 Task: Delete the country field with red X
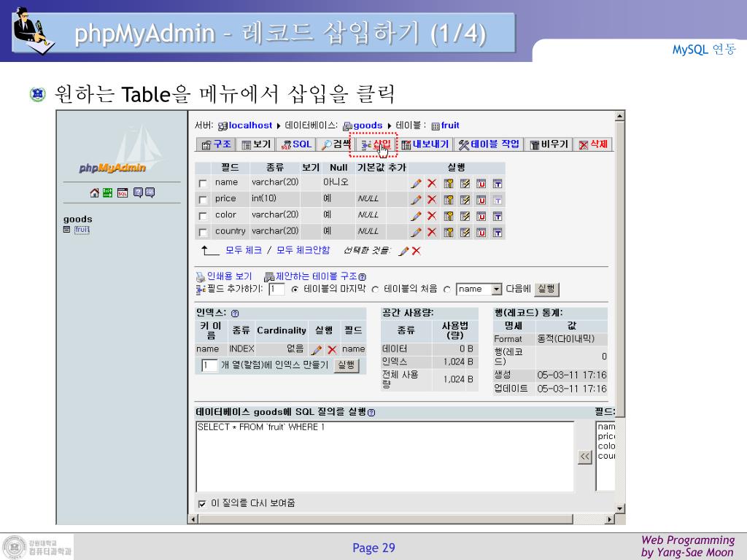point(432,233)
